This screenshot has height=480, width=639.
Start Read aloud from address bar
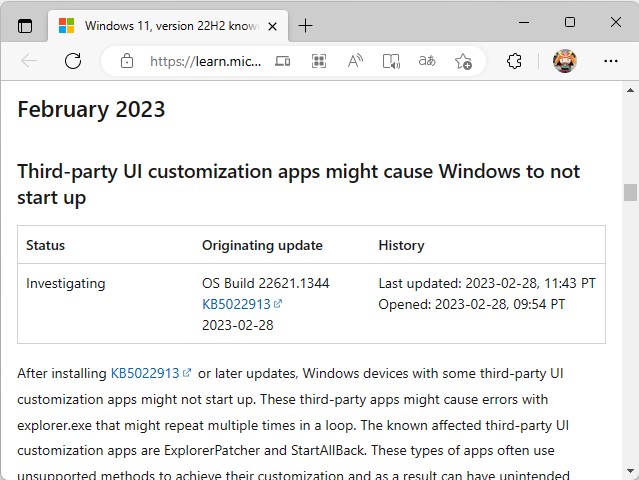point(355,61)
